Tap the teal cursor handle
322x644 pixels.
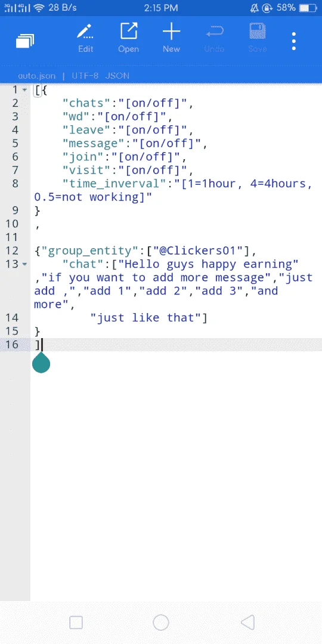point(41,363)
